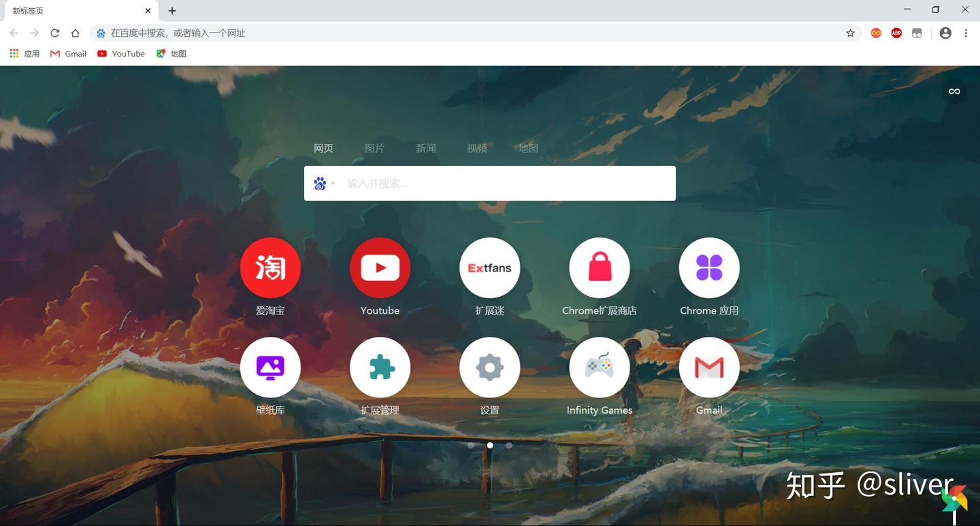980x526 pixels.
Task: Open the Gmail shortcut circle icon
Action: (x=709, y=367)
